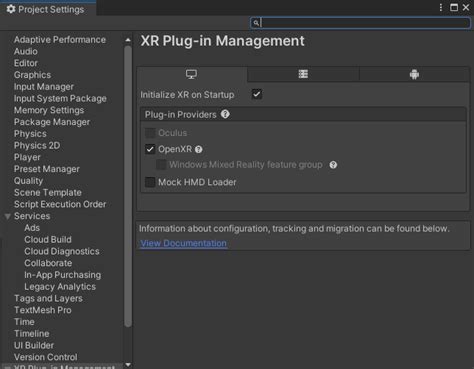This screenshot has height=369, width=474.
Task: Open the Project Settings kebab menu
Action: (x=441, y=8)
